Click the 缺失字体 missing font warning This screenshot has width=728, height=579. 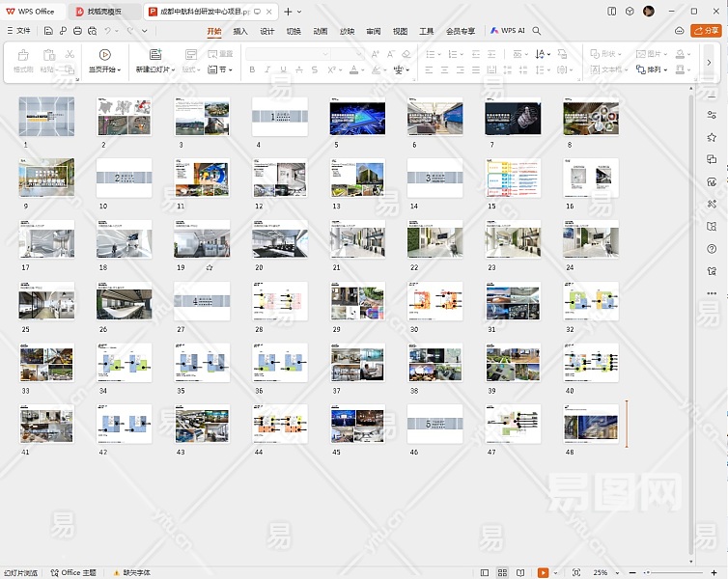pos(131,572)
